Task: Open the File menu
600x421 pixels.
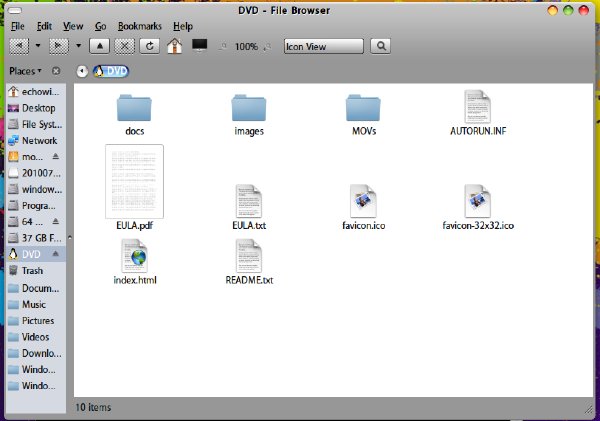Action: tap(18, 26)
